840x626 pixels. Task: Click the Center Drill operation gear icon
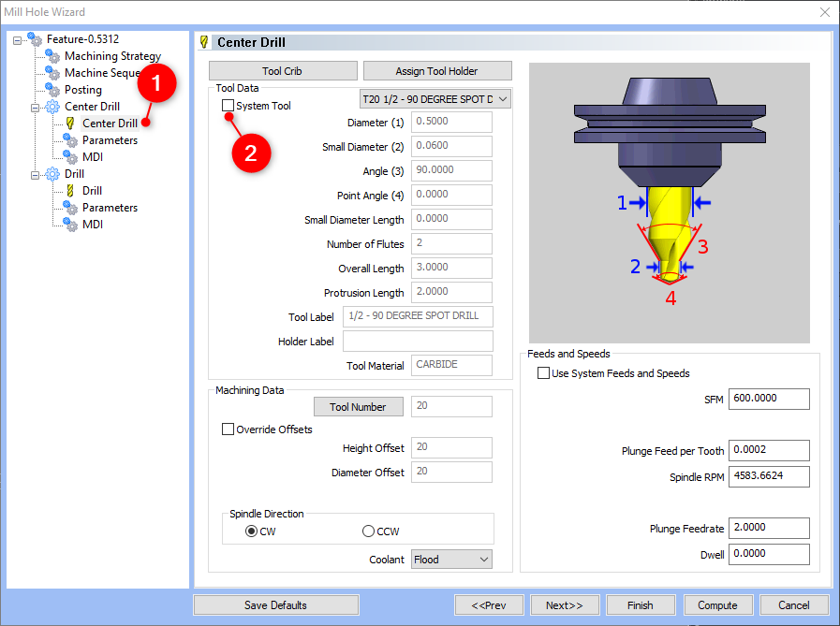click(x=52, y=107)
